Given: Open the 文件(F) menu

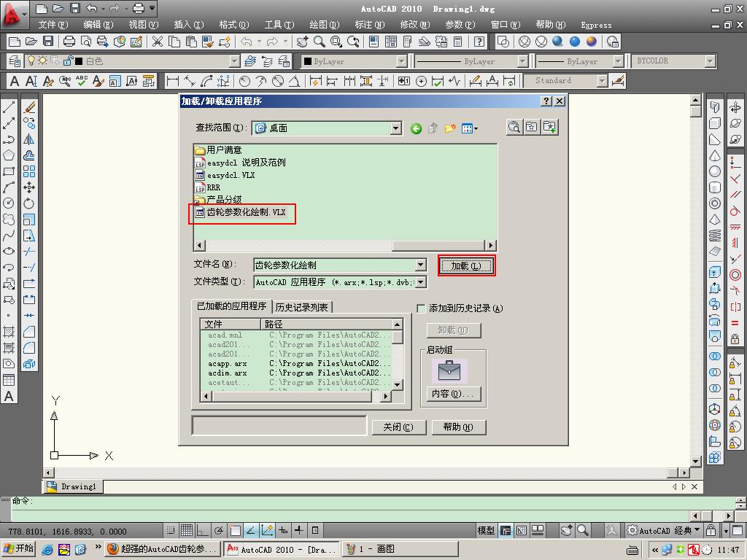Looking at the screenshot, I should [x=53, y=25].
